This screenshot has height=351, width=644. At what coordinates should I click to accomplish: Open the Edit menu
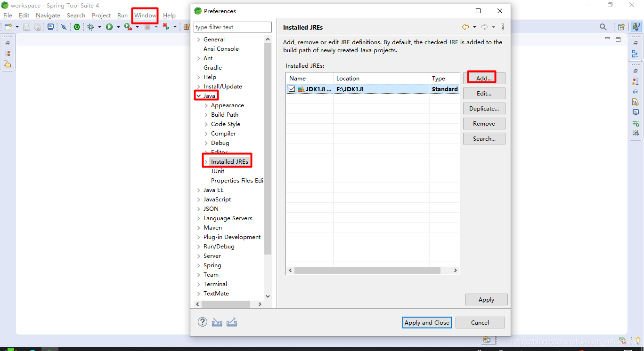point(24,16)
